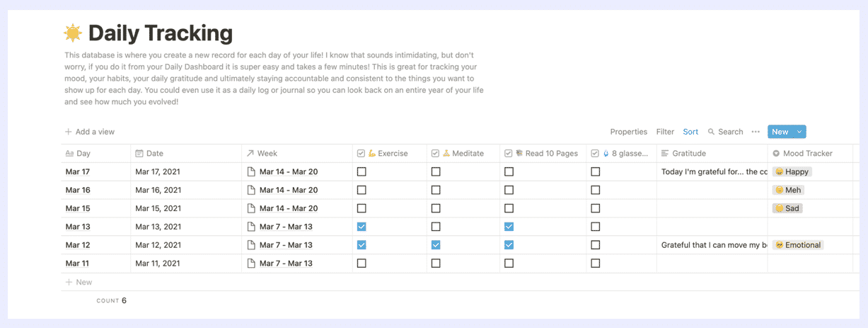Open the Filter menu
The height and width of the screenshot is (328, 868).
point(665,132)
